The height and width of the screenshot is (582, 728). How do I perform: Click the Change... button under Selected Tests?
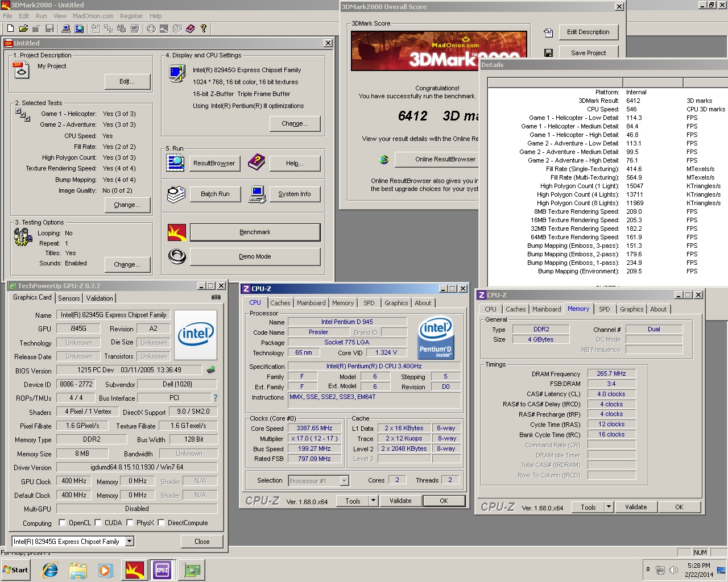coord(127,205)
